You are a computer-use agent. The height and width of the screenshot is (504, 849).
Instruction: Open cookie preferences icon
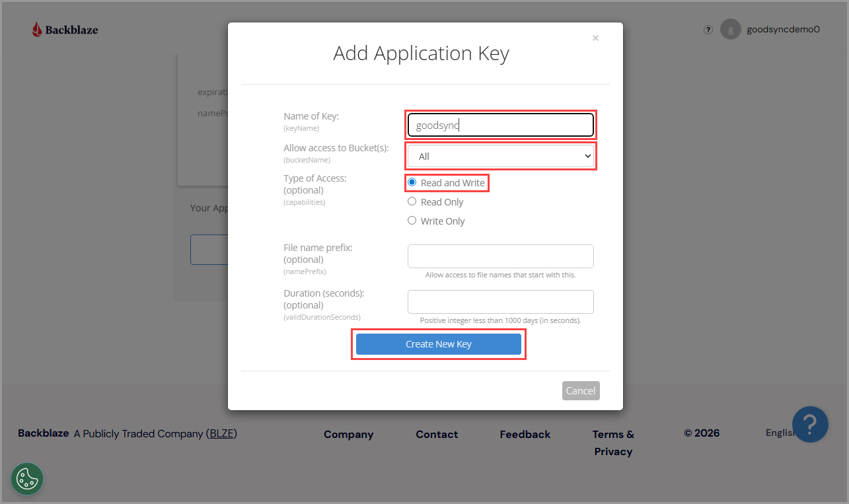click(27, 479)
